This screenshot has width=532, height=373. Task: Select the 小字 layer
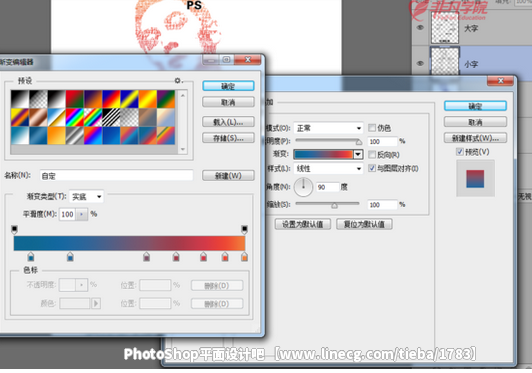coord(472,63)
